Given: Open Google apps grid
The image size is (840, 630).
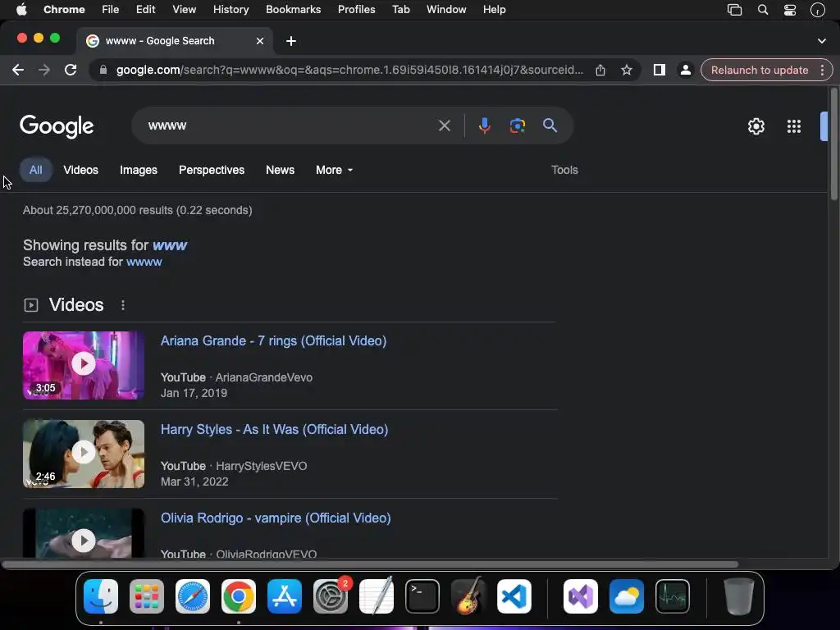Looking at the screenshot, I should point(794,126).
